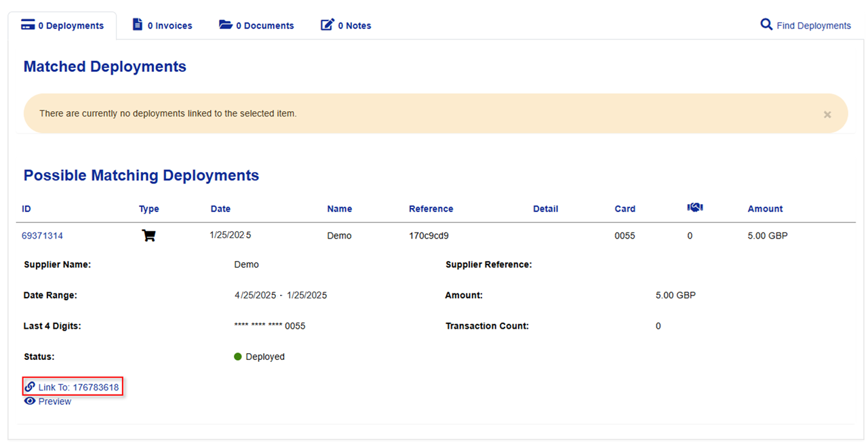Sort by the Name column header
Screen dimensions: 868x446
coord(340,209)
